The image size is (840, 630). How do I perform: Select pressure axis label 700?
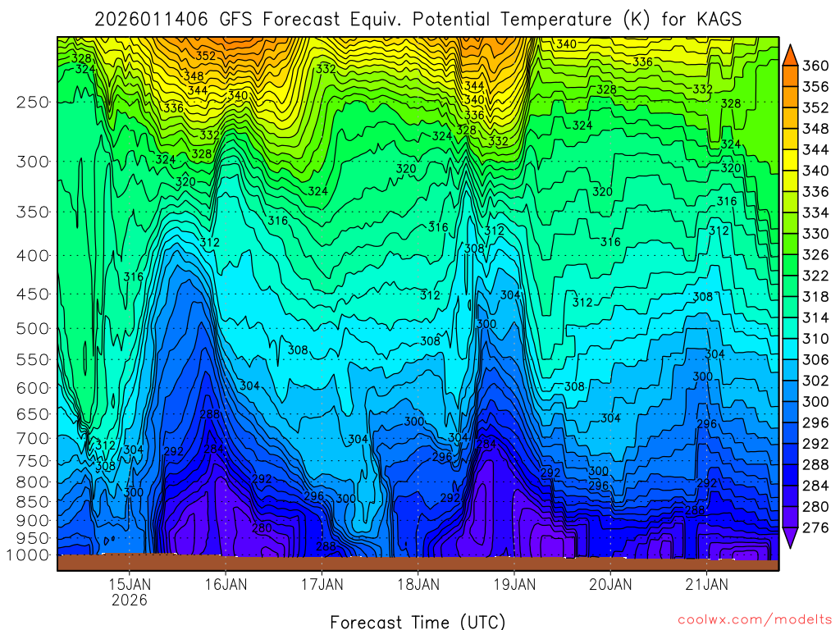pyautogui.click(x=32, y=438)
